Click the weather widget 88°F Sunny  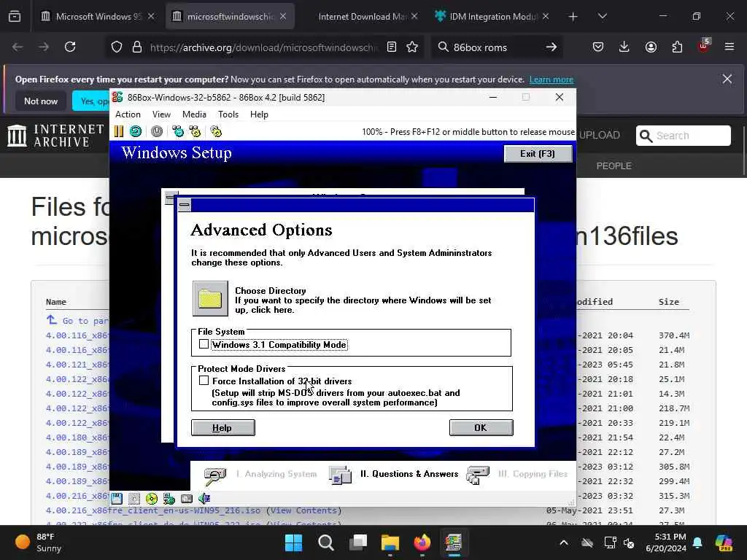(x=38, y=542)
